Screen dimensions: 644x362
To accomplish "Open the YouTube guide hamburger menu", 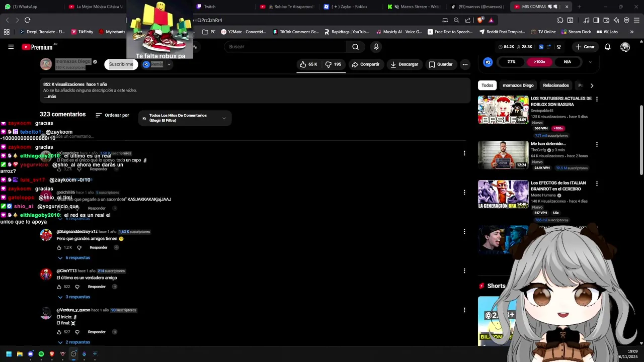I will [11, 47].
